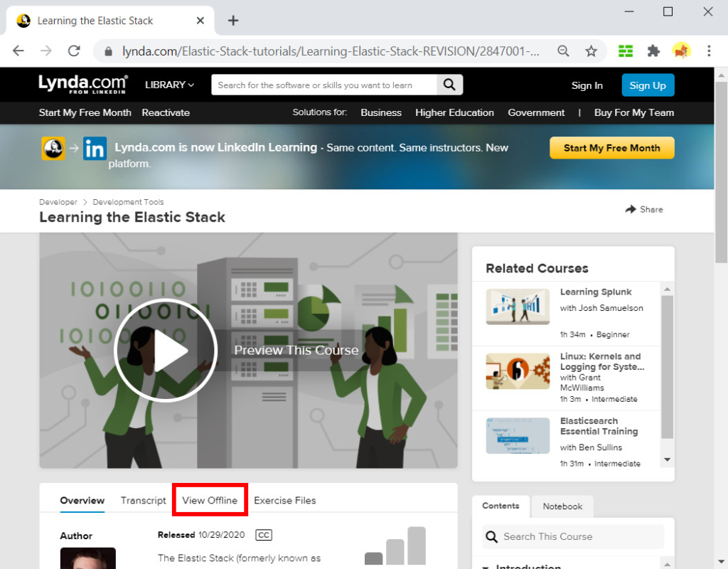This screenshot has width=728, height=569.
Task: Open the Higher Education link
Action: pos(454,112)
